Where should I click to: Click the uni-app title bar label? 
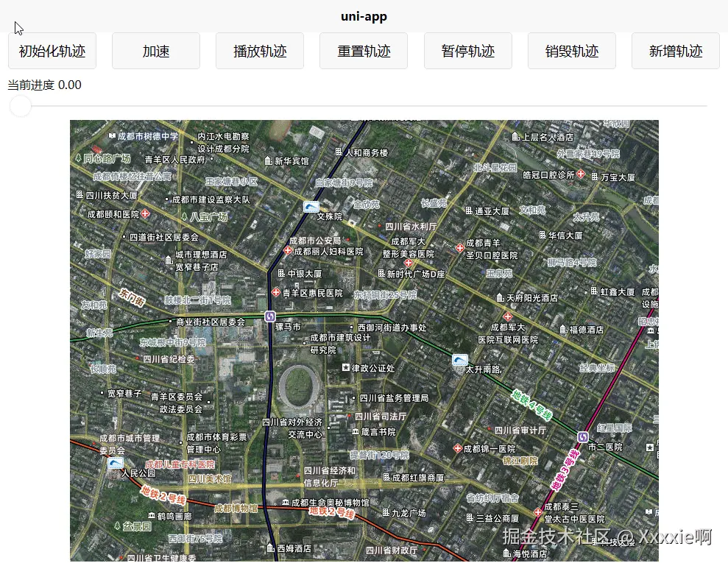364,15
